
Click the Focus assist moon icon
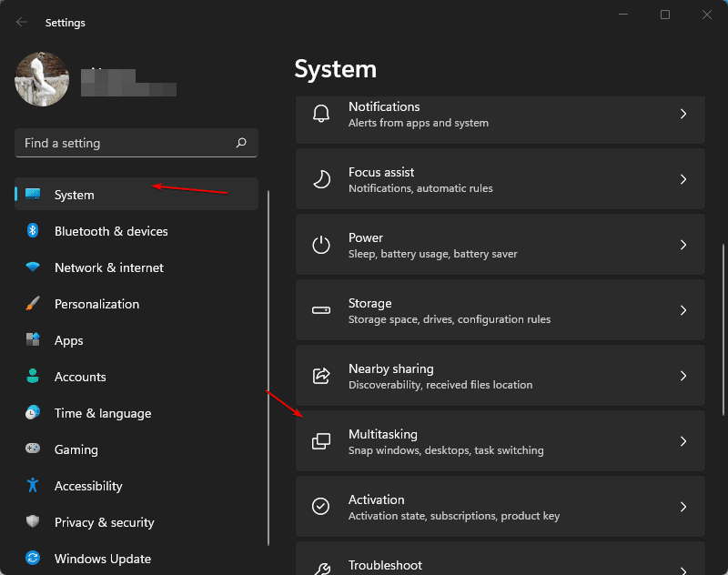click(x=320, y=179)
